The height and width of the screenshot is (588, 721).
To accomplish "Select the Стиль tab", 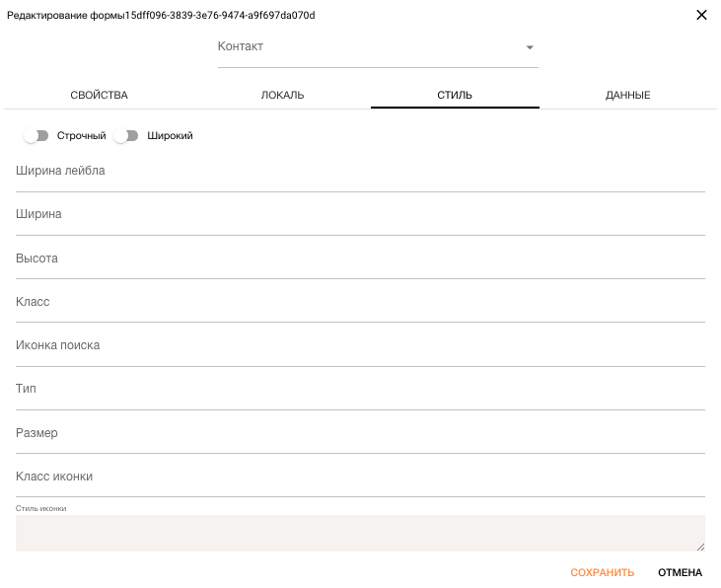I will [x=455, y=96].
